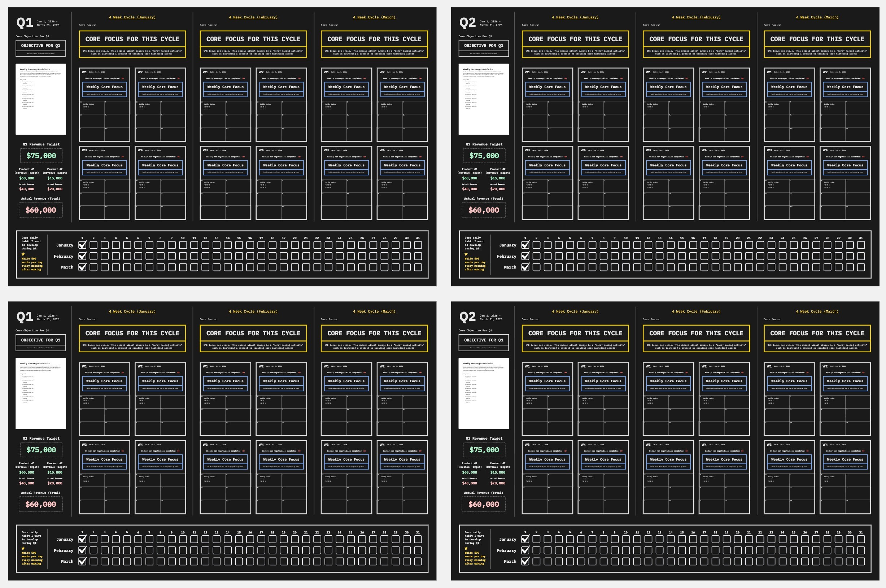Click the $60,000 actual revenue total in upper Q2 board
This screenshot has width=886, height=588.
pyautogui.click(x=484, y=210)
